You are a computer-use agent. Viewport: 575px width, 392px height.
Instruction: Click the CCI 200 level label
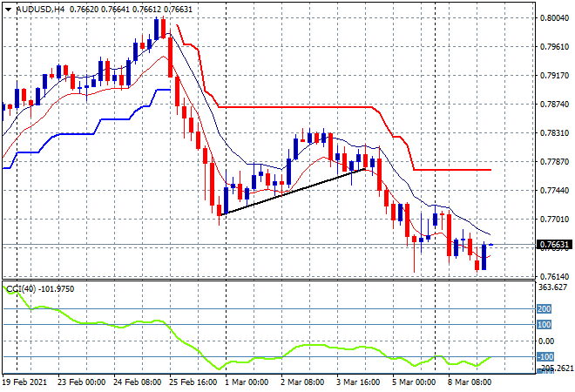click(x=545, y=309)
